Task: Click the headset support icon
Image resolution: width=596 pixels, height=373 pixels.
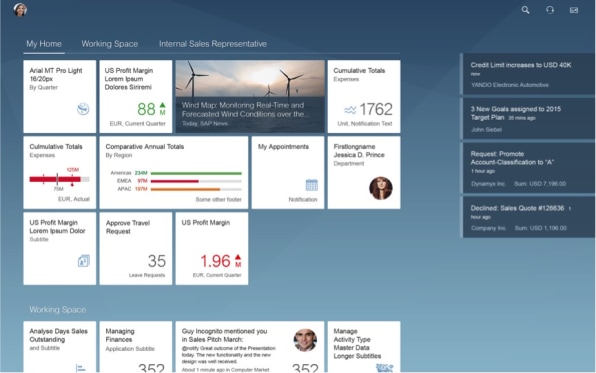Action: point(550,10)
